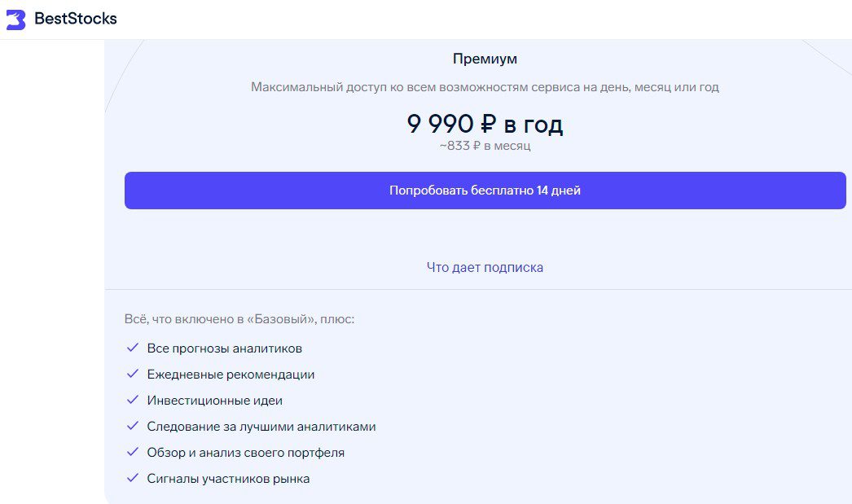This screenshot has height=504, width=852.
Task: Select "Следование за лучшими аналитиками" feature text
Action: tap(261, 427)
